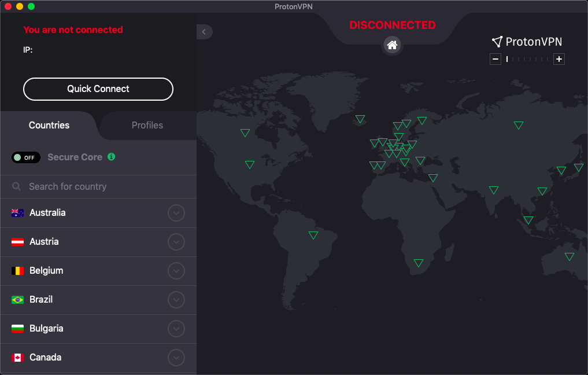
Task: Expand the Belgium server list
Action: pos(176,271)
